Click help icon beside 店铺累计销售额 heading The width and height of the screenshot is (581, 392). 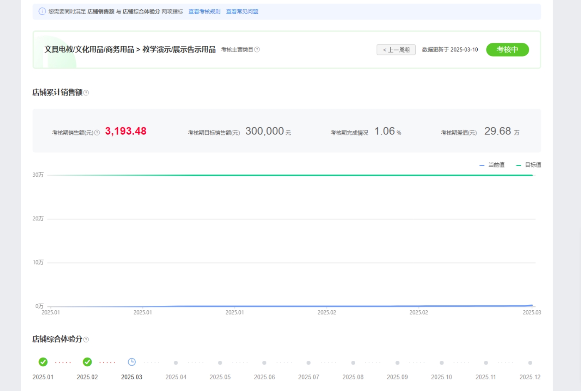[x=86, y=93]
